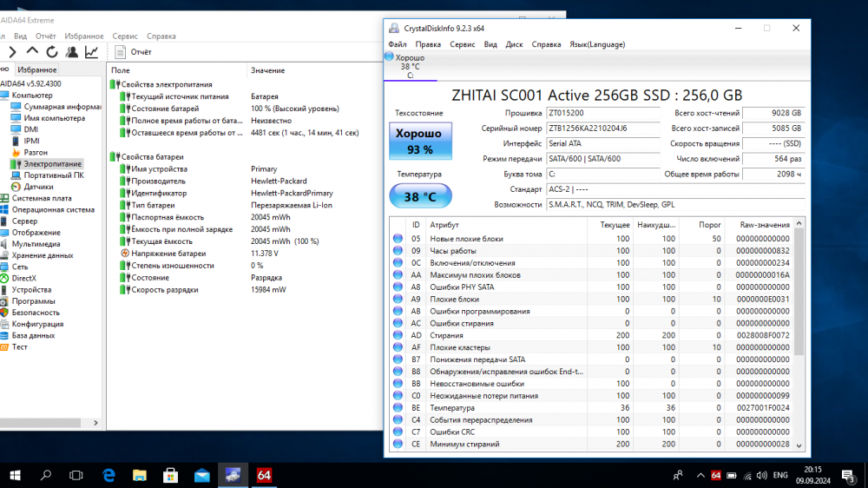Open the Windows Start menu
Viewport: 868px width, 488px height.
click(x=15, y=475)
